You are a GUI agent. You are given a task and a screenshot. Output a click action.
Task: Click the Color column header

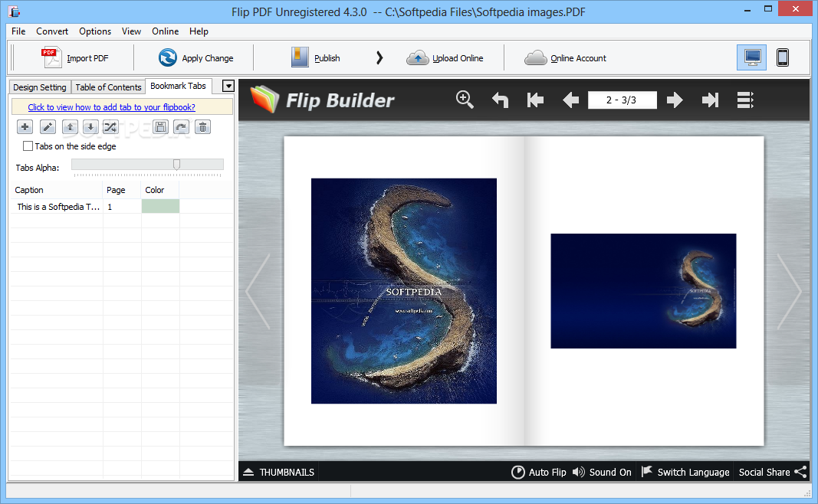[x=160, y=190]
